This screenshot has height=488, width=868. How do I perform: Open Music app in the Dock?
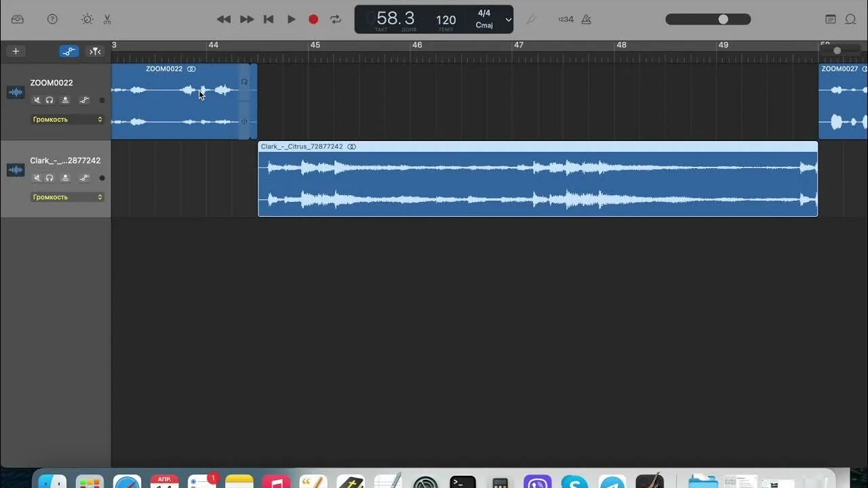click(x=277, y=481)
